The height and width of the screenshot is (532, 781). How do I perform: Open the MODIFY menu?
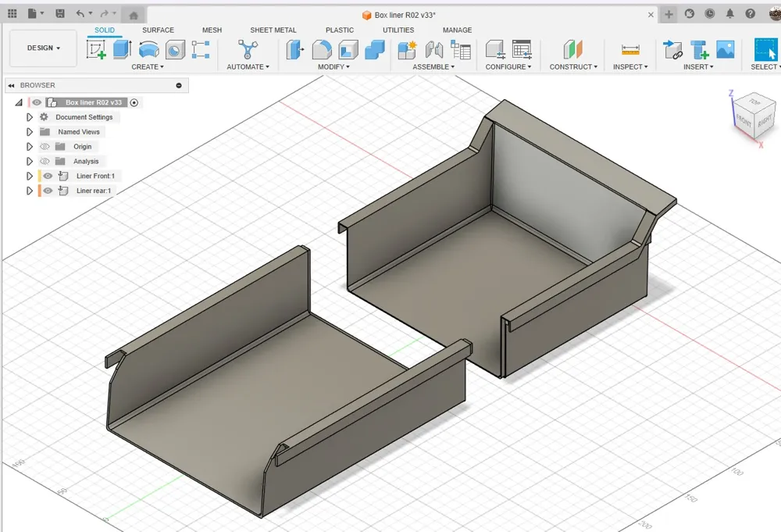333,66
